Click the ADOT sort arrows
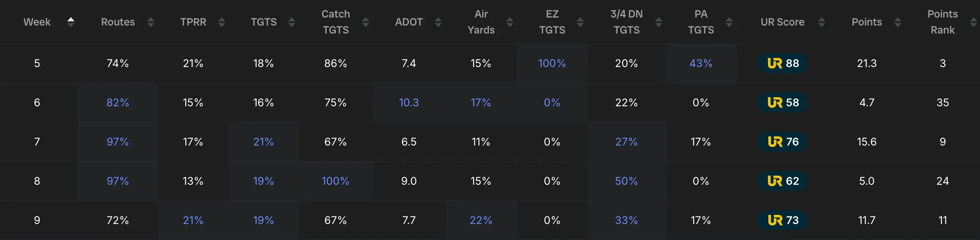This screenshot has height=240, width=980. coord(438,22)
